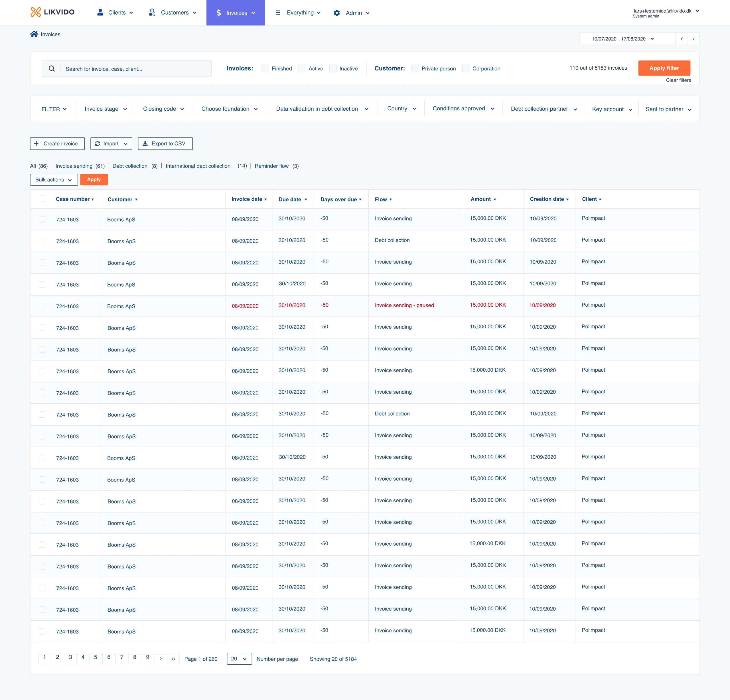The width and height of the screenshot is (730, 700).
Task: Go to next page arrow in pagination
Action: click(161, 659)
